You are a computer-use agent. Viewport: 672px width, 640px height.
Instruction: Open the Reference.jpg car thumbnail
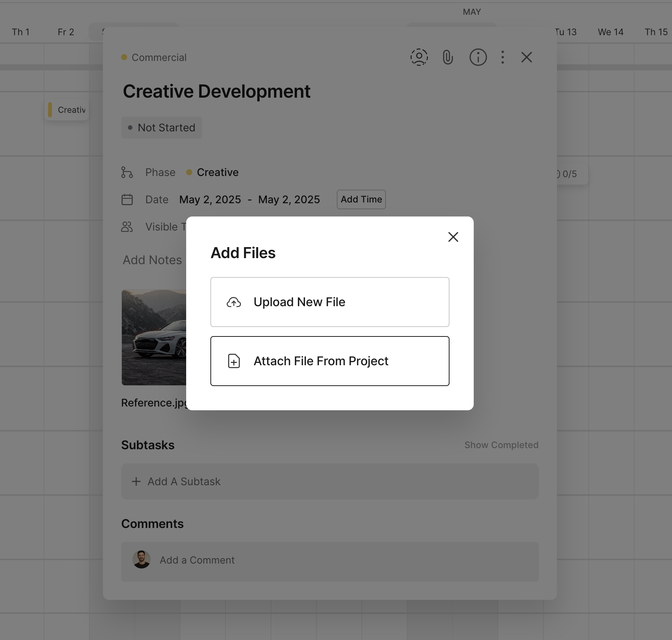click(x=154, y=337)
